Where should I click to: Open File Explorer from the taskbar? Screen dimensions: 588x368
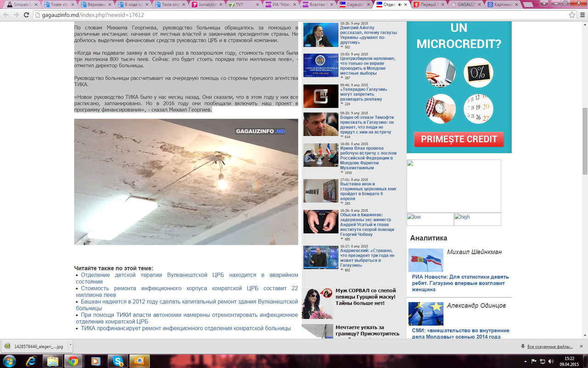53,361
